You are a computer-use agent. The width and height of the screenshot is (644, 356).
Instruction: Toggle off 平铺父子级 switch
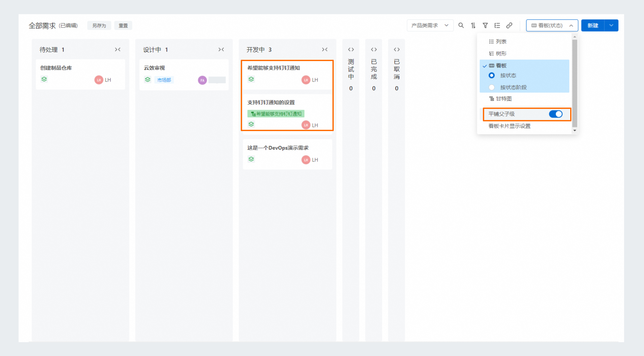(555, 114)
